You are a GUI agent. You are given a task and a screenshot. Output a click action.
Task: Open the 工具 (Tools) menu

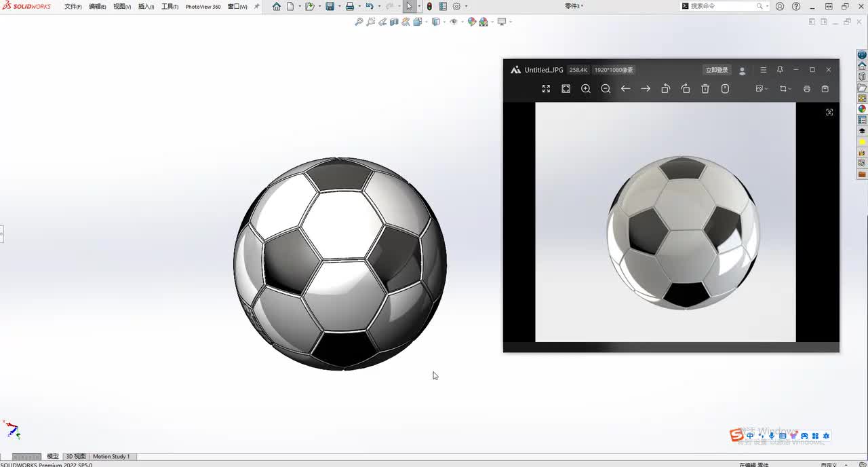click(x=170, y=7)
